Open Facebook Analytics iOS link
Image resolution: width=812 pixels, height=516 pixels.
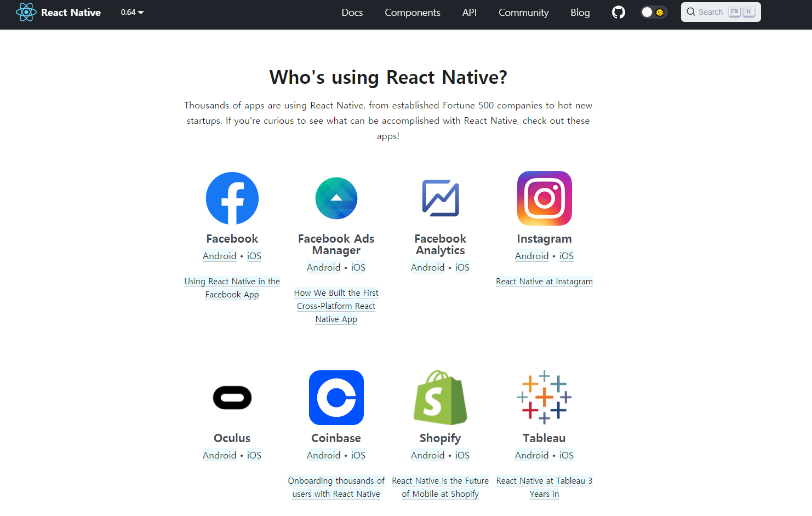pos(462,267)
